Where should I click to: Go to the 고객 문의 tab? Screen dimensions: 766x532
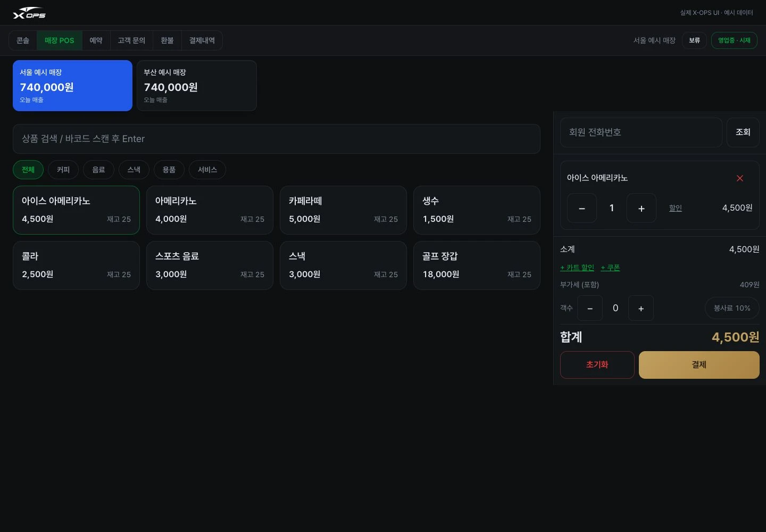tap(131, 40)
